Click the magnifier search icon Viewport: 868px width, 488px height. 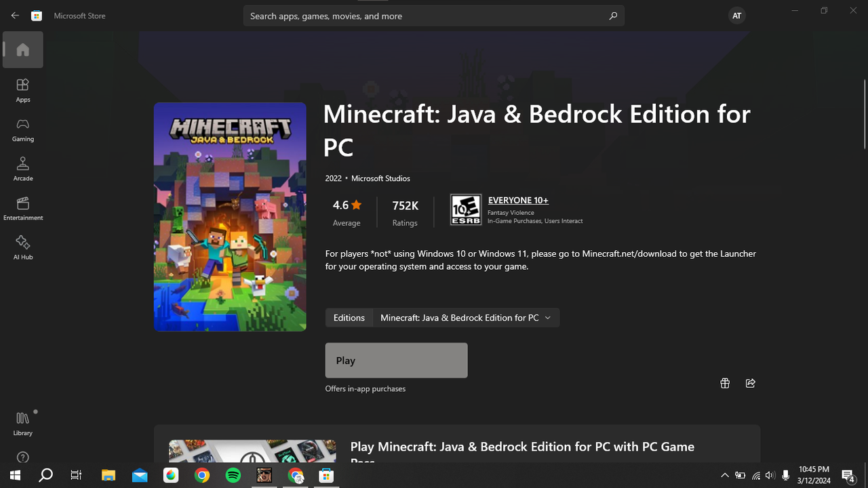[613, 16]
